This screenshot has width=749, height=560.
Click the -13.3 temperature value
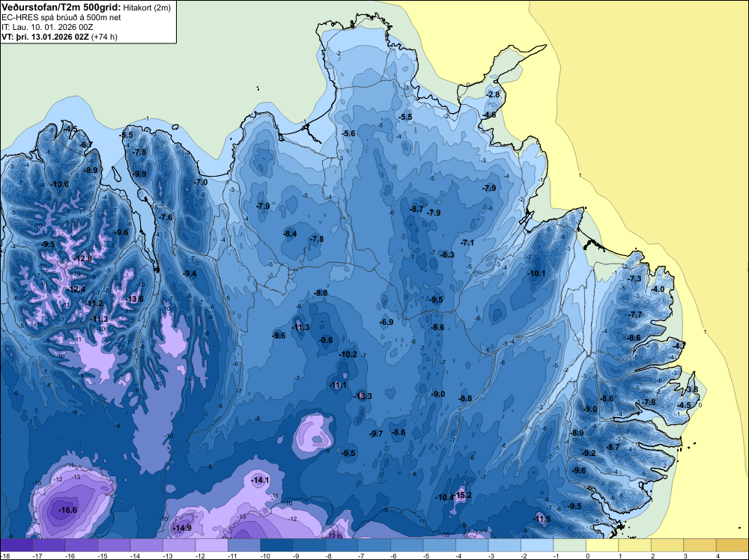point(363,396)
